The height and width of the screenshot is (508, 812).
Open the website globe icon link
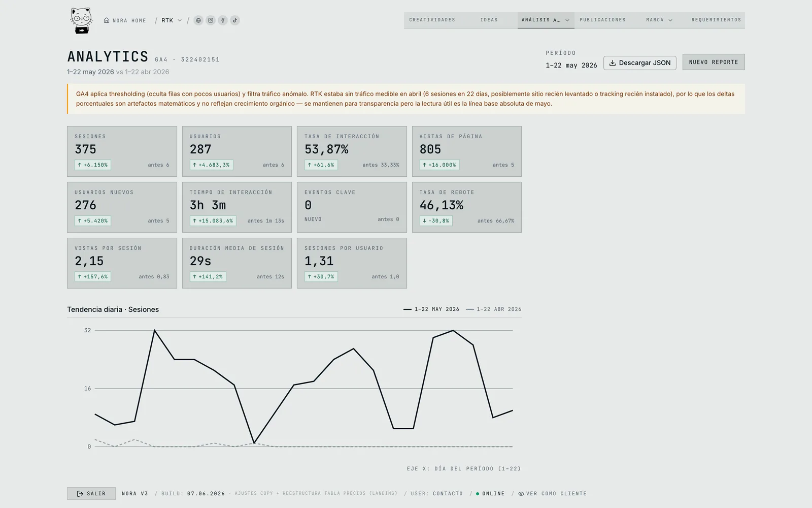tap(198, 20)
